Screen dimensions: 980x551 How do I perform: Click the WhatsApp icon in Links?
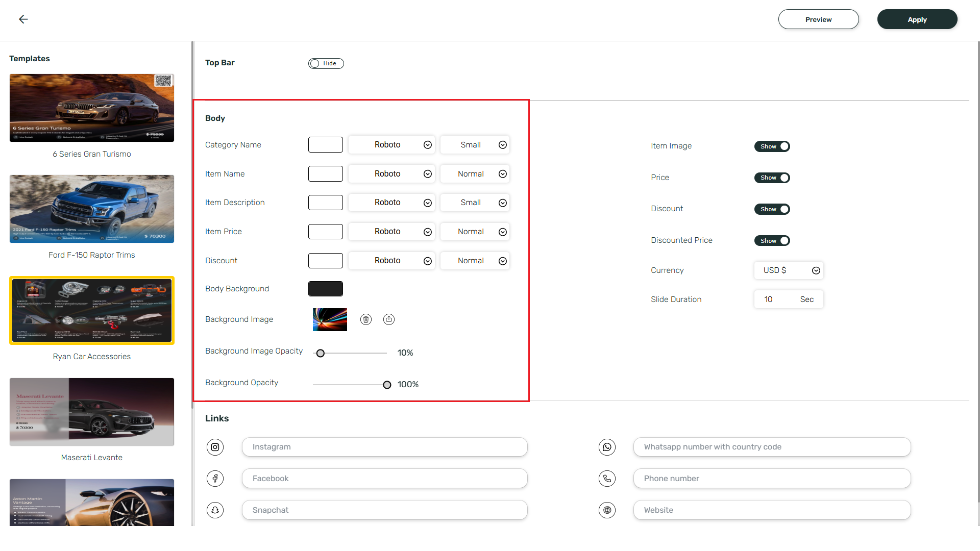coord(607,447)
